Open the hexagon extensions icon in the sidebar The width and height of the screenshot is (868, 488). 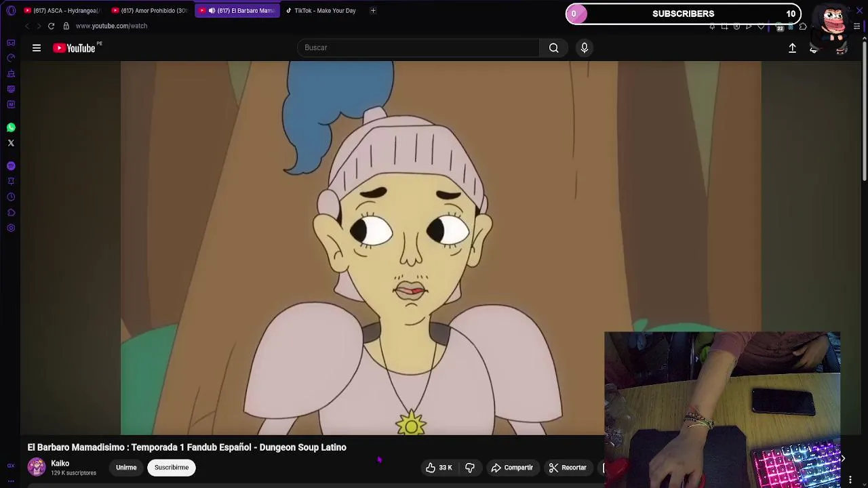(11, 212)
